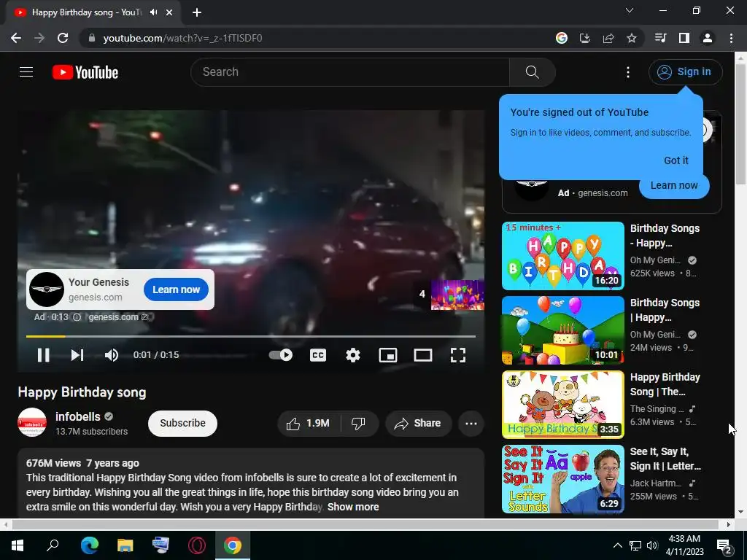Open more actions ellipsis below video
The width and height of the screenshot is (747, 560).
[x=471, y=424]
